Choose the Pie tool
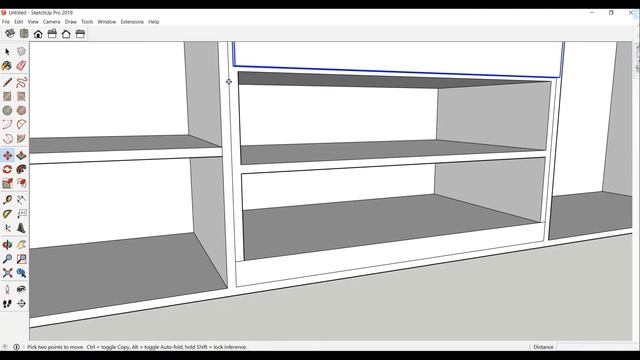Screen dimensions: 640x360 point(21,138)
